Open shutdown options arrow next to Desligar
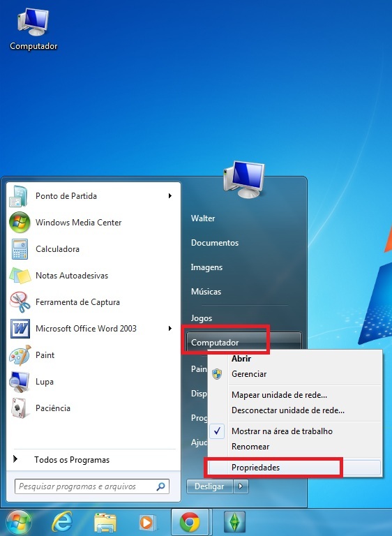 (x=241, y=486)
